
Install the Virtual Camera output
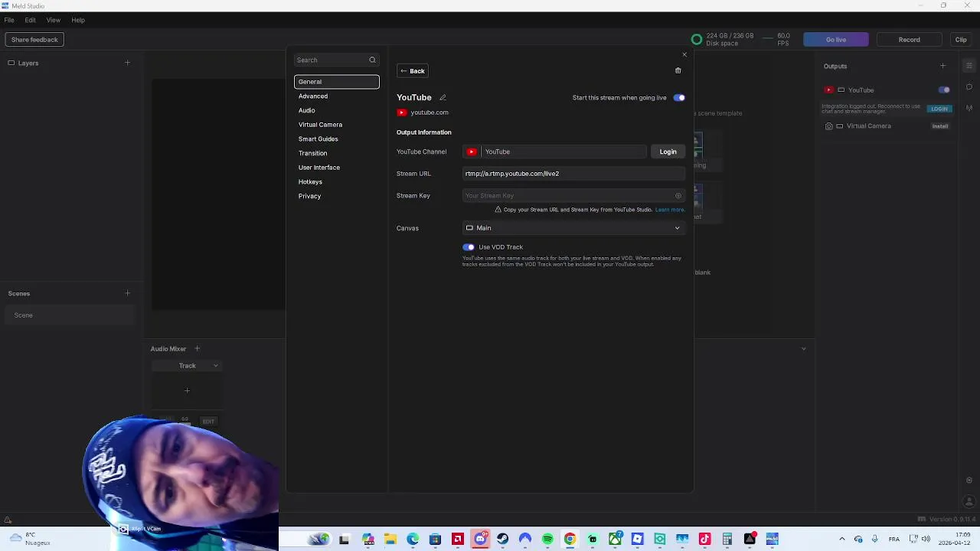point(940,126)
